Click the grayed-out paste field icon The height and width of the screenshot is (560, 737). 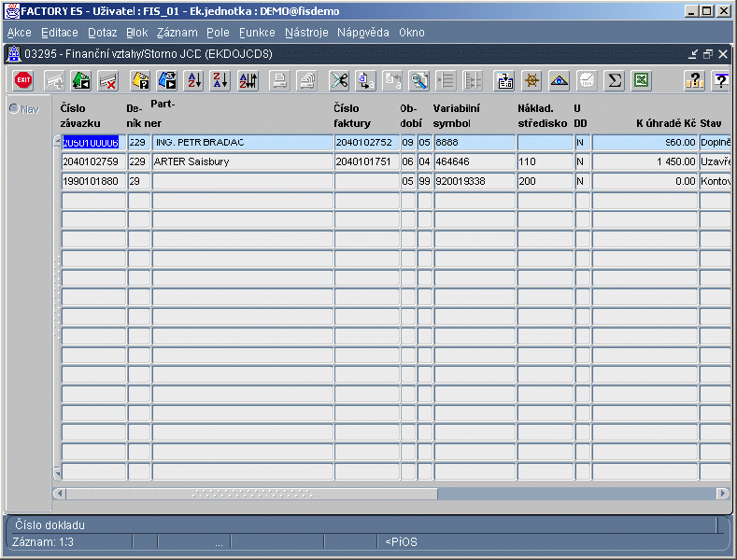point(393,80)
